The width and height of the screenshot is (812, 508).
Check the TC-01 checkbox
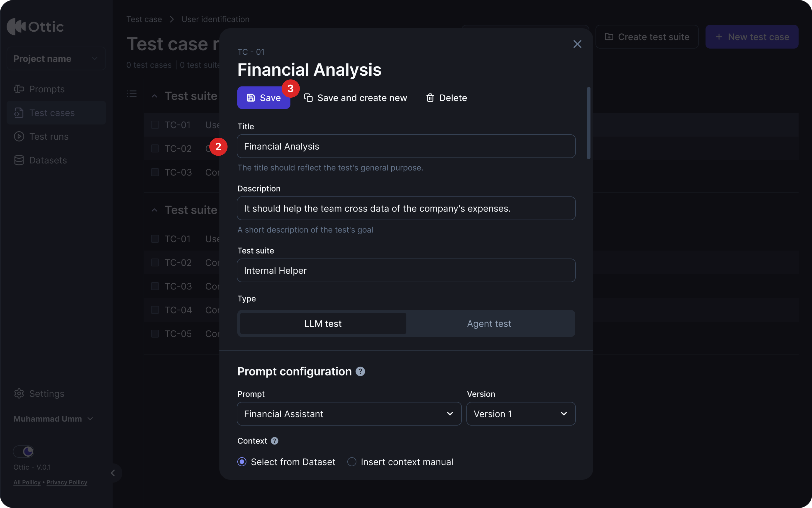click(155, 125)
